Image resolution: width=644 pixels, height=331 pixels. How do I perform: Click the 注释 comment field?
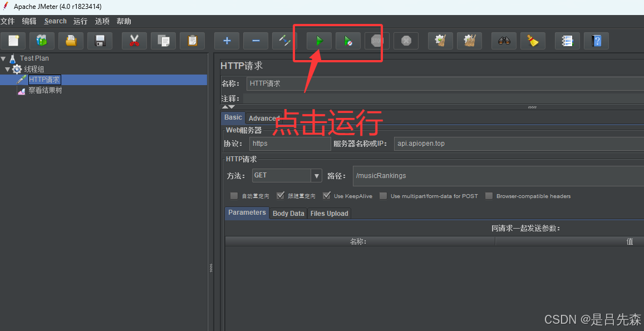click(x=444, y=98)
